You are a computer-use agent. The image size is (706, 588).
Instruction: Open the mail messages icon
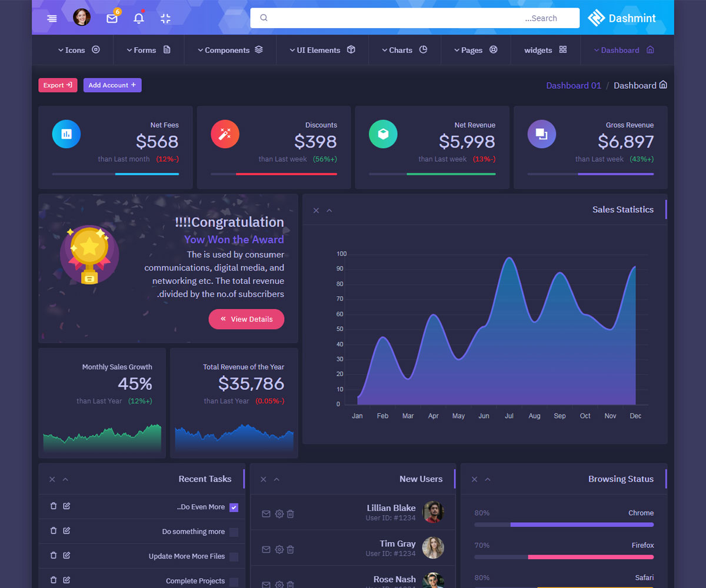[112, 18]
